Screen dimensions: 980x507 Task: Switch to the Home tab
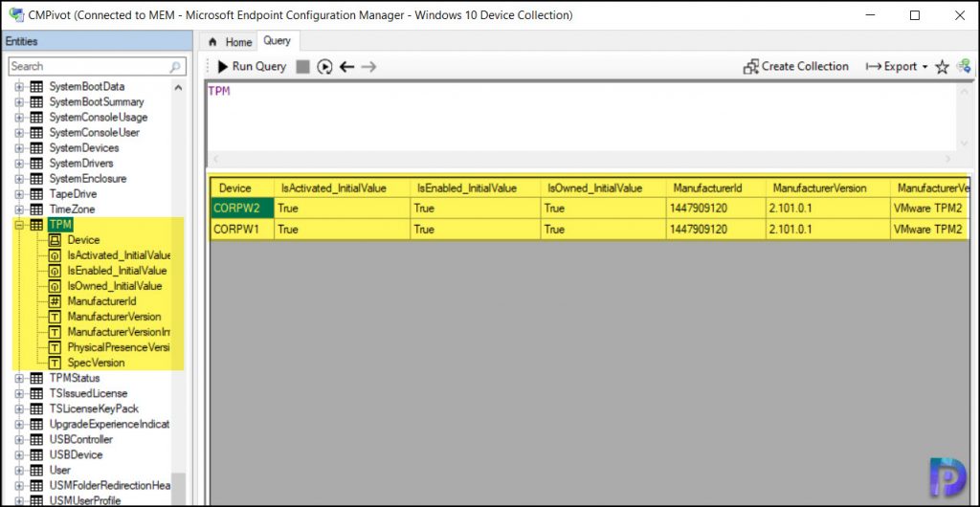coord(230,42)
